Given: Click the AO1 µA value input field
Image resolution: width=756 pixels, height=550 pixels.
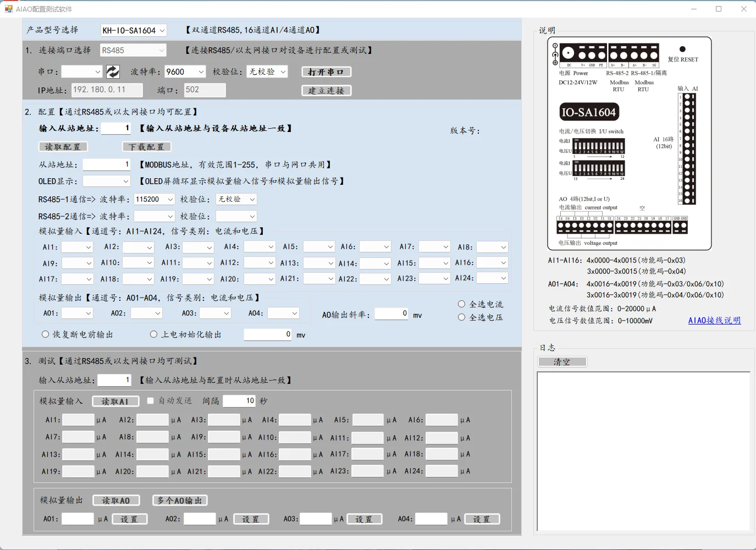Looking at the screenshot, I should [78, 519].
